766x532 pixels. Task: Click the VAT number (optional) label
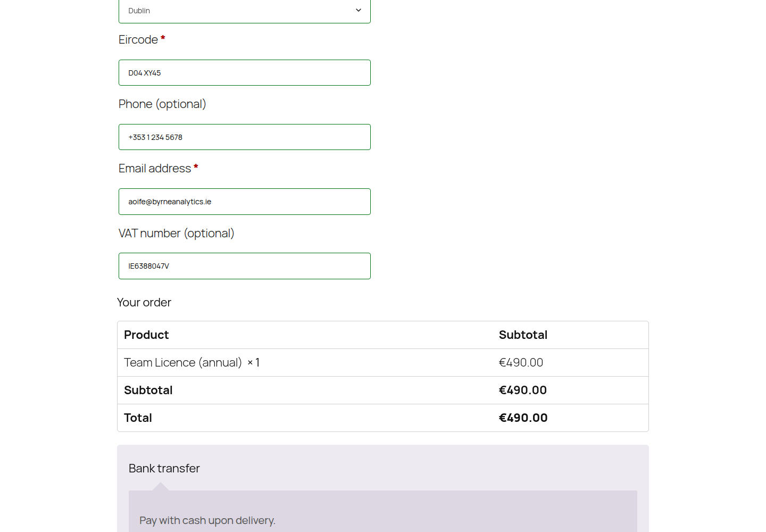pyautogui.click(x=177, y=234)
